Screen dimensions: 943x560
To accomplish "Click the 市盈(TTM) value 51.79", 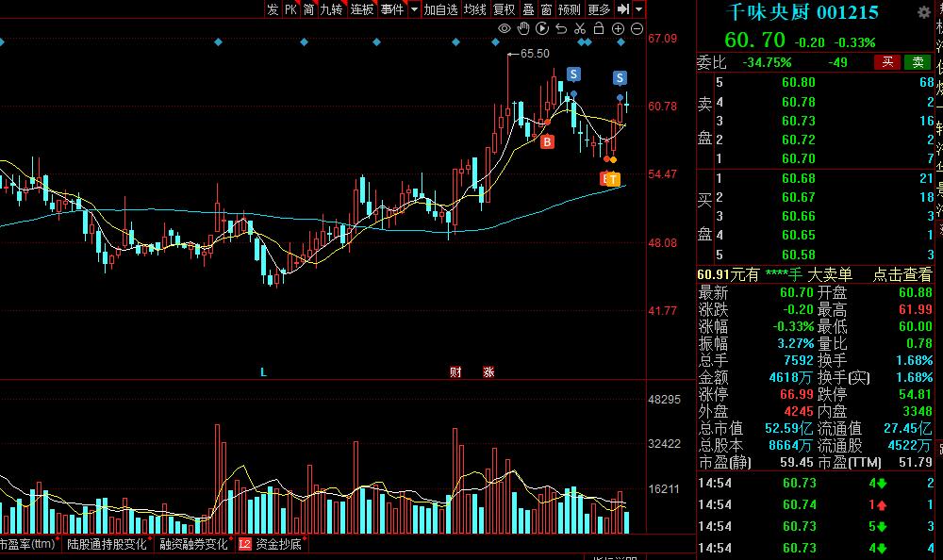I will click(916, 463).
